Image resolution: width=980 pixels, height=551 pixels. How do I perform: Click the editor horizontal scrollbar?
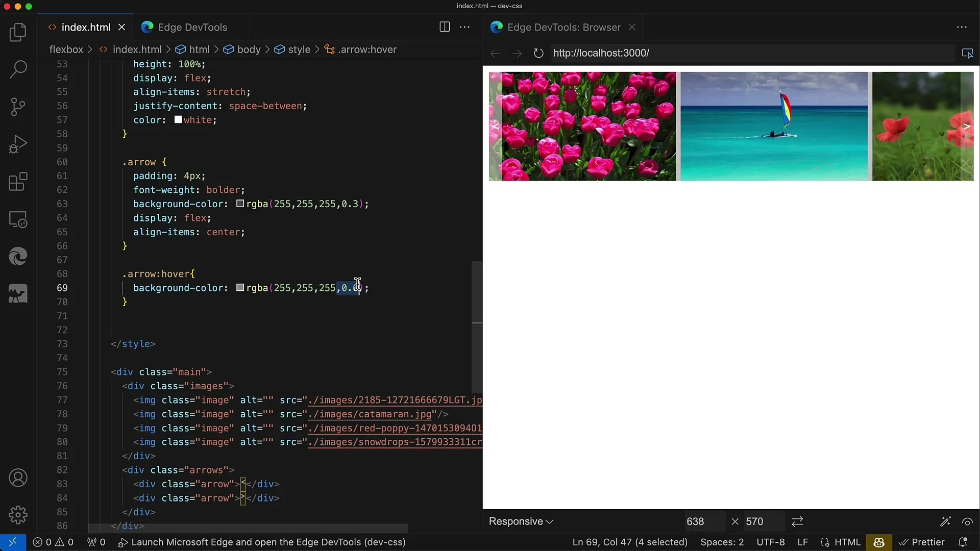coord(248,529)
